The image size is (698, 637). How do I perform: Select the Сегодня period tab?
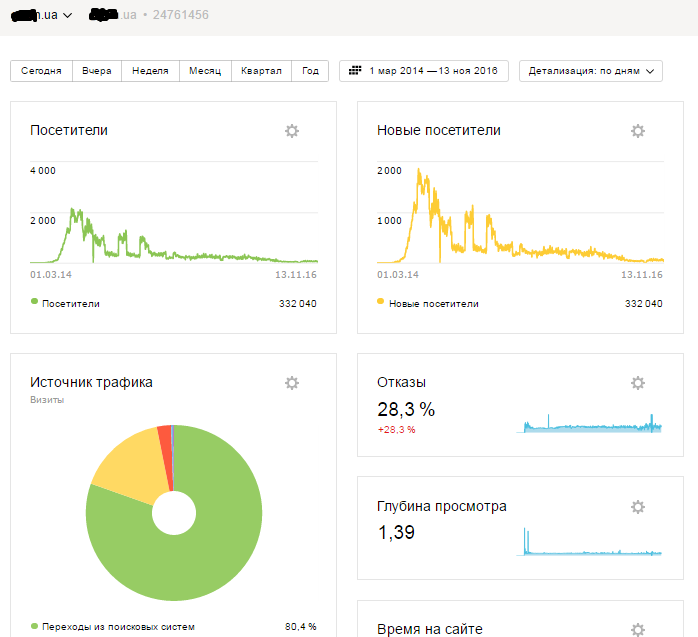[x=41, y=71]
